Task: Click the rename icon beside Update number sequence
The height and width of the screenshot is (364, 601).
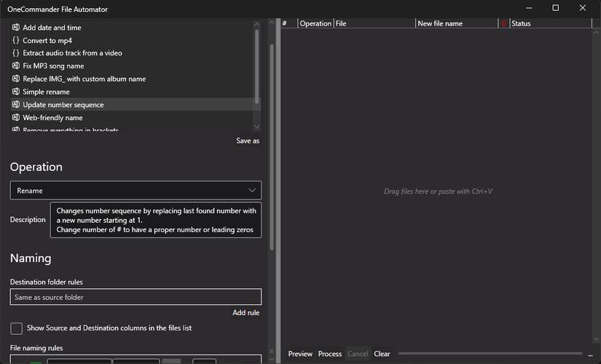Action: [16, 104]
